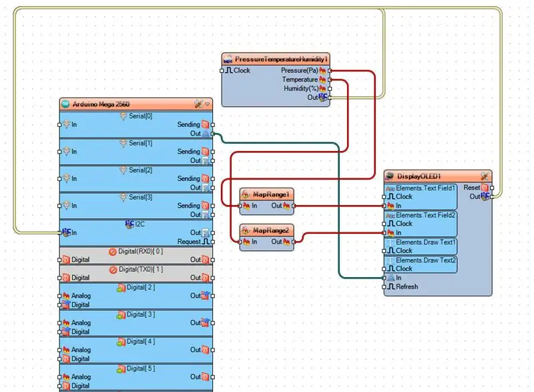
Task: Click the DisplayOLED1 Reset pin icon
Action: click(x=485, y=188)
